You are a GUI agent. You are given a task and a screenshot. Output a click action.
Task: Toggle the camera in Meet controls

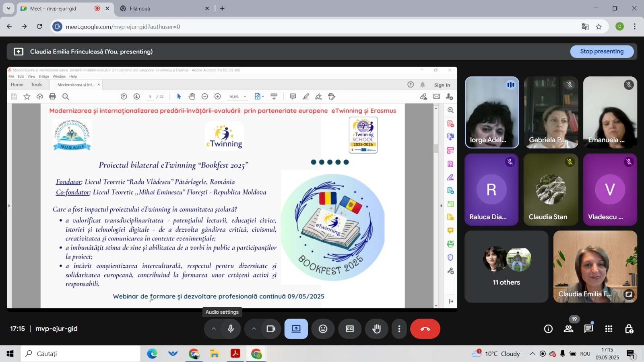click(x=271, y=329)
